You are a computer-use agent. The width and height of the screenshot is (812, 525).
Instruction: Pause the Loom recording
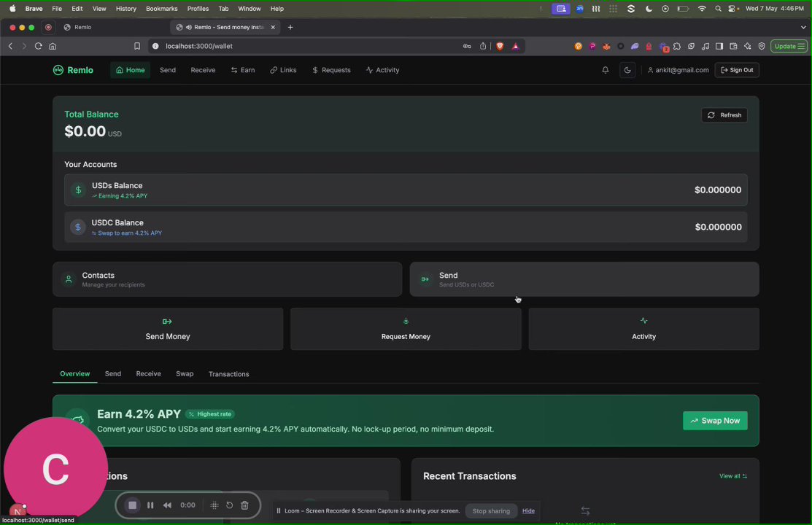(x=150, y=505)
